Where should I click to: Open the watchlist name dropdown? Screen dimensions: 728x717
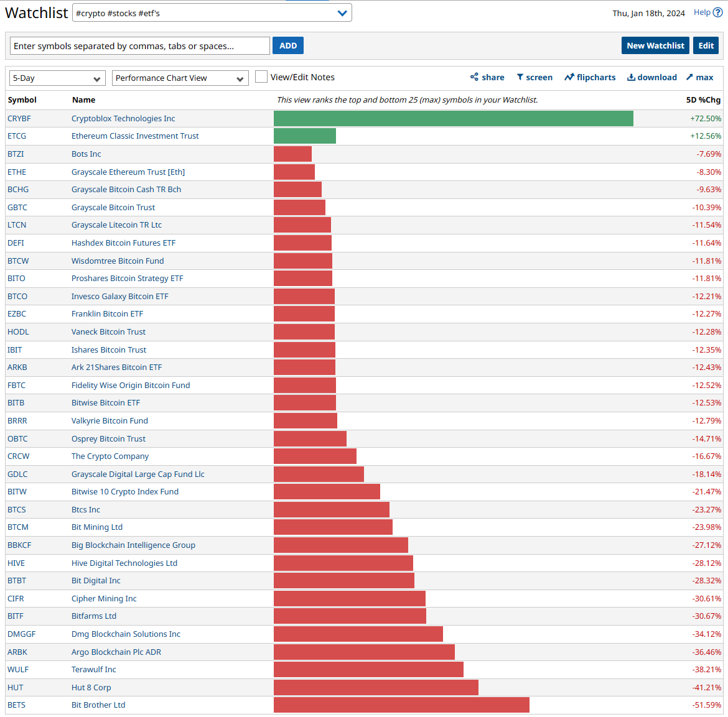tap(212, 13)
